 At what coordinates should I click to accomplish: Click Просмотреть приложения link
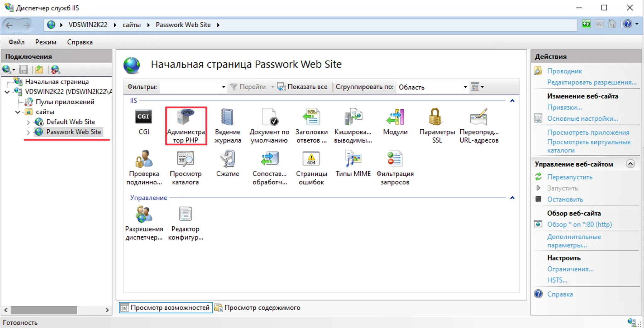tap(588, 133)
